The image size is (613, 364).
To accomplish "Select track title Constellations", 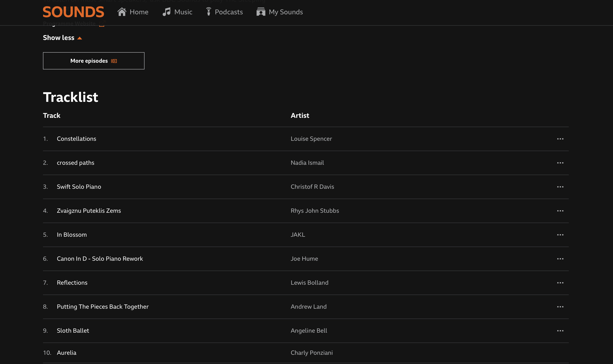I will pyautogui.click(x=77, y=139).
